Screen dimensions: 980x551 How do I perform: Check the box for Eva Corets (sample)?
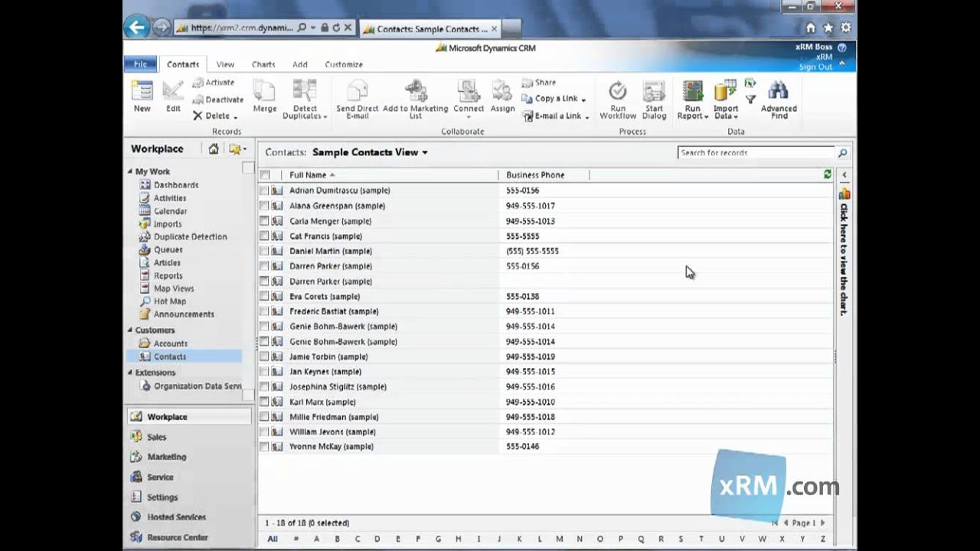click(x=264, y=296)
